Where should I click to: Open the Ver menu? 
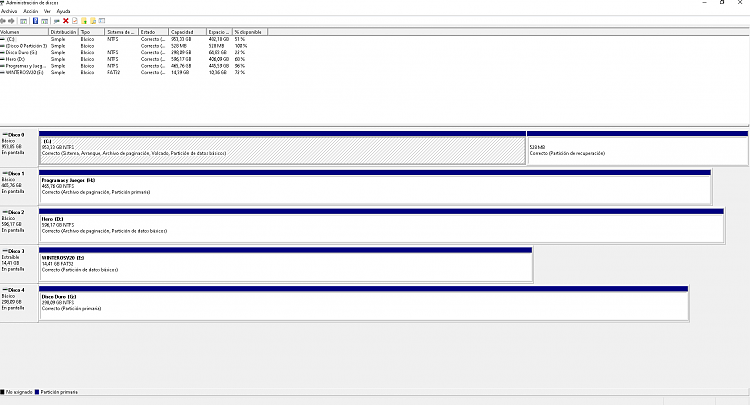point(47,11)
